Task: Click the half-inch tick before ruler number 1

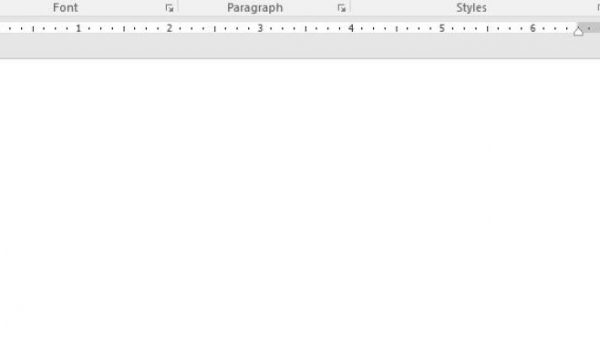Action: [x=33, y=29]
